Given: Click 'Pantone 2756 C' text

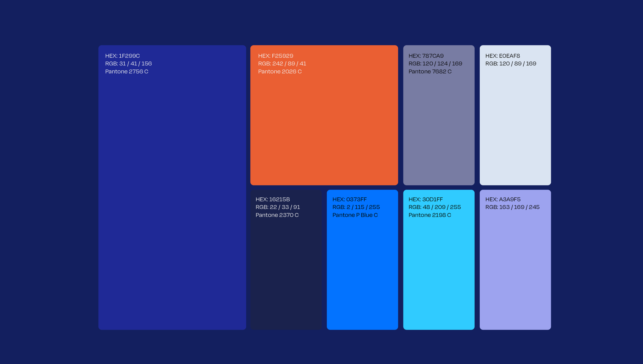Looking at the screenshot, I should point(127,71).
